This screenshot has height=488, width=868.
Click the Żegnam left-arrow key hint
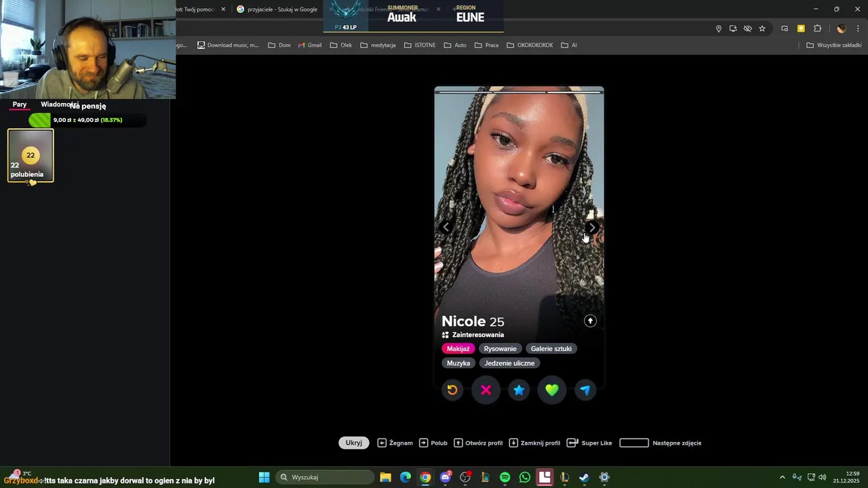tap(395, 443)
